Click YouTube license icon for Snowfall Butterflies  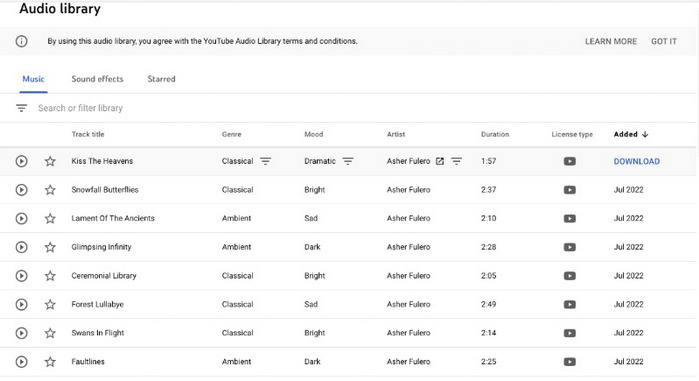[570, 190]
